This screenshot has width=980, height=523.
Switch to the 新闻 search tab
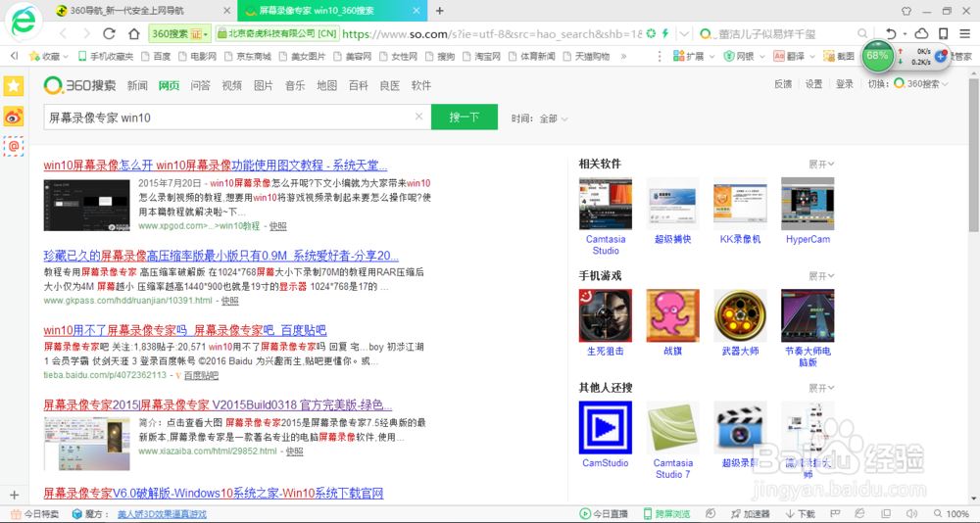[x=137, y=85]
